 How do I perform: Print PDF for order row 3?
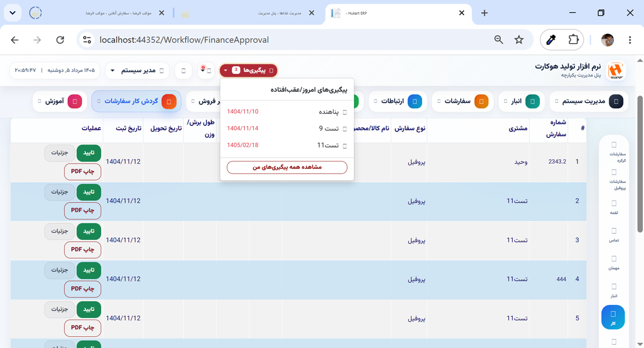point(83,250)
